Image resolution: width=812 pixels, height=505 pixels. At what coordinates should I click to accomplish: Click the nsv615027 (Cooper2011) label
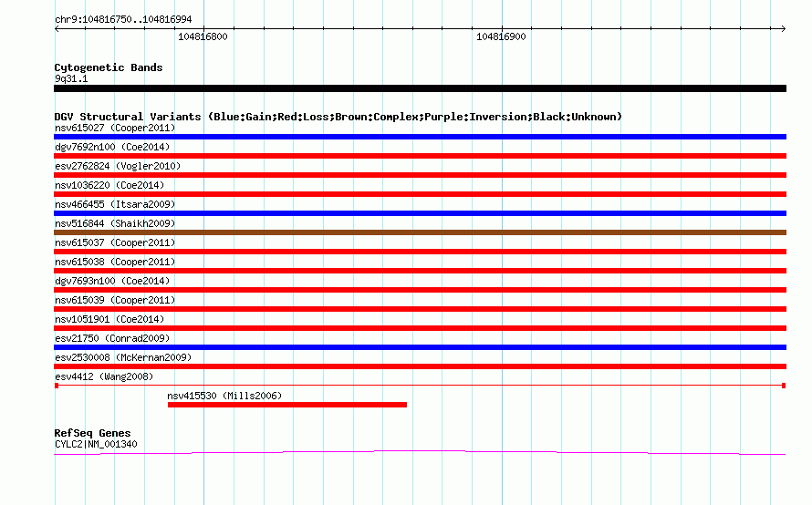(x=115, y=128)
